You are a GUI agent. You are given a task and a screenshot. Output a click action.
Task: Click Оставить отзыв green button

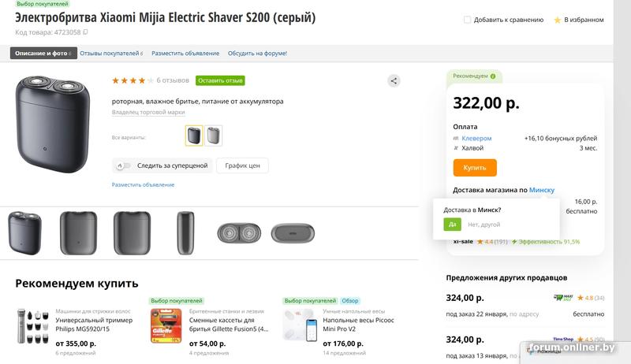[220, 80]
